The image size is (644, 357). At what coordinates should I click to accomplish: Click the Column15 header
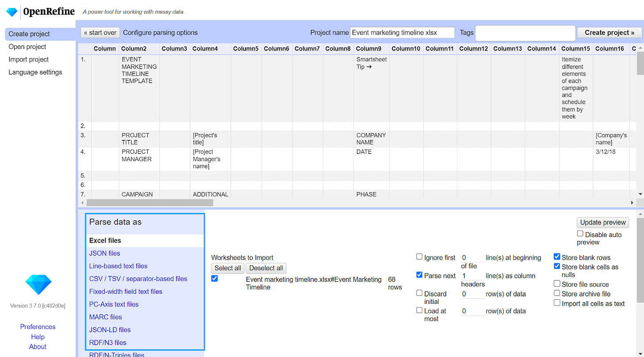(576, 49)
